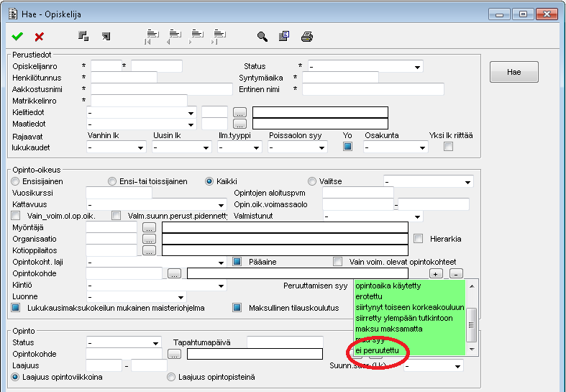Click into the Aakkostusnimi input field
Viewport: 566px width, 392px height.
pos(162,89)
